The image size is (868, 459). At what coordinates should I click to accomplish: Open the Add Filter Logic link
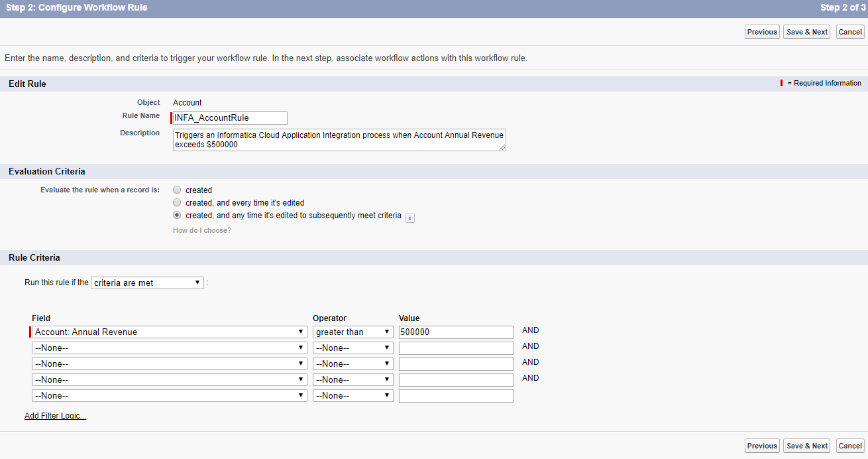[x=56, y=416]
